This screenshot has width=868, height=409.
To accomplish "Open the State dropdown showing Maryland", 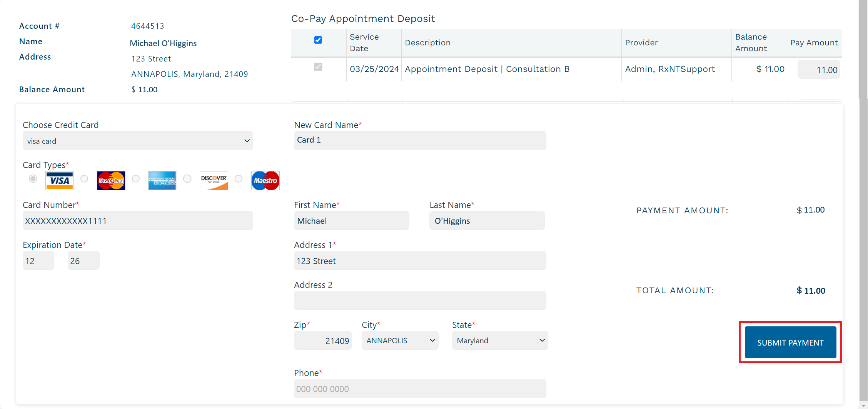I will coord(500,341).
